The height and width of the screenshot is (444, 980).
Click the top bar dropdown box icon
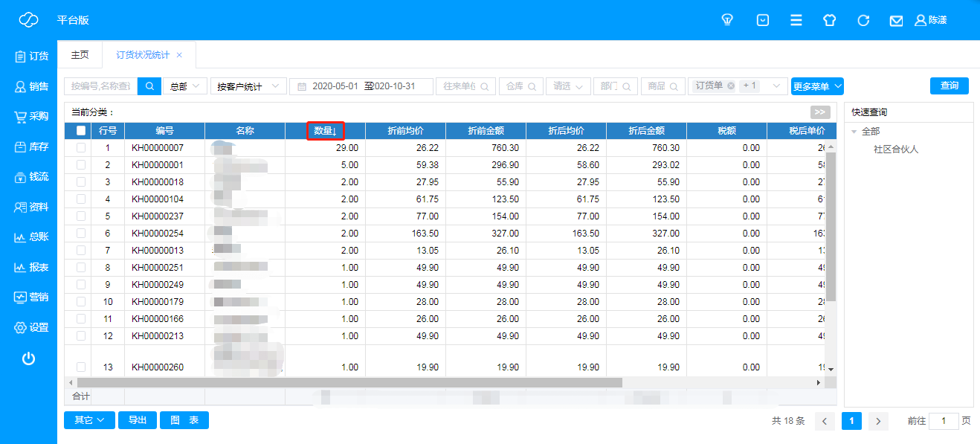click(763, 20)
